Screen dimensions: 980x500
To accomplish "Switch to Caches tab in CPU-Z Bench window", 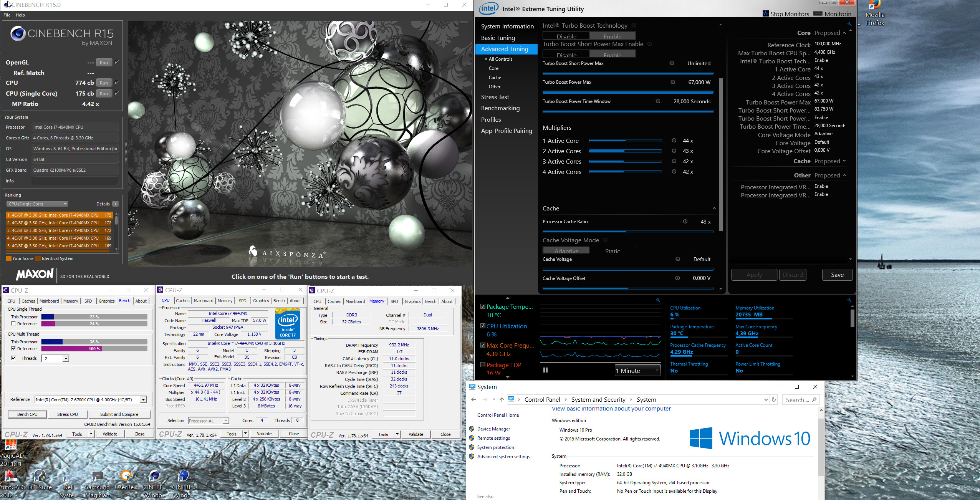I will 28,301.
